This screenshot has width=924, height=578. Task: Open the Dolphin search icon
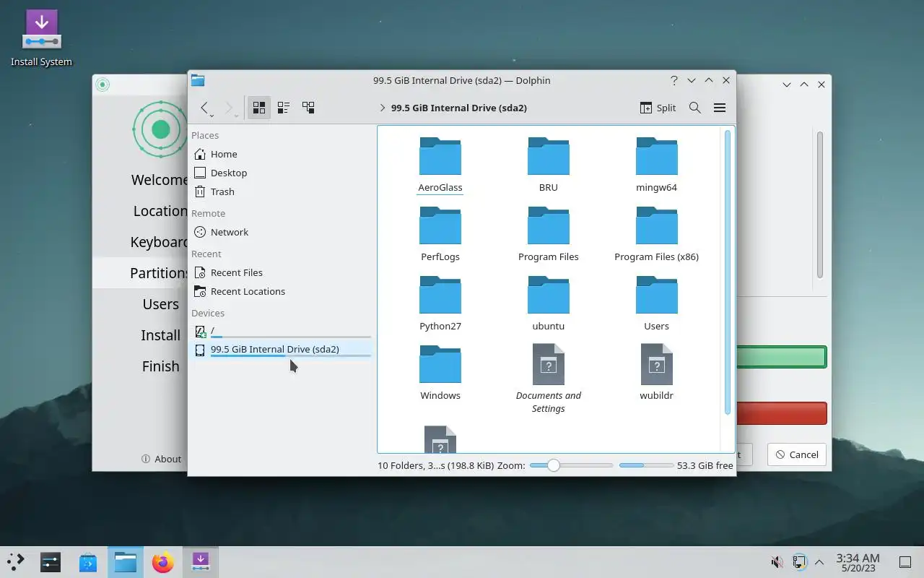tap(695, 108)
